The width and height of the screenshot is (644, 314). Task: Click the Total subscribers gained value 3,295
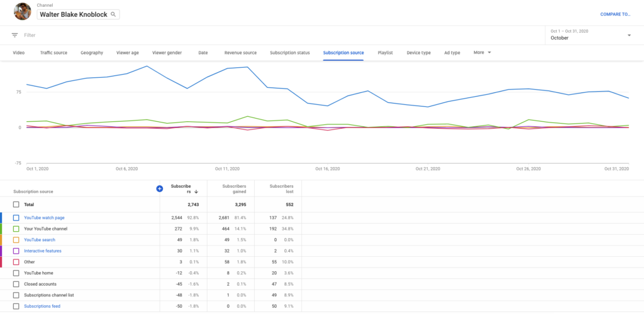240,205
